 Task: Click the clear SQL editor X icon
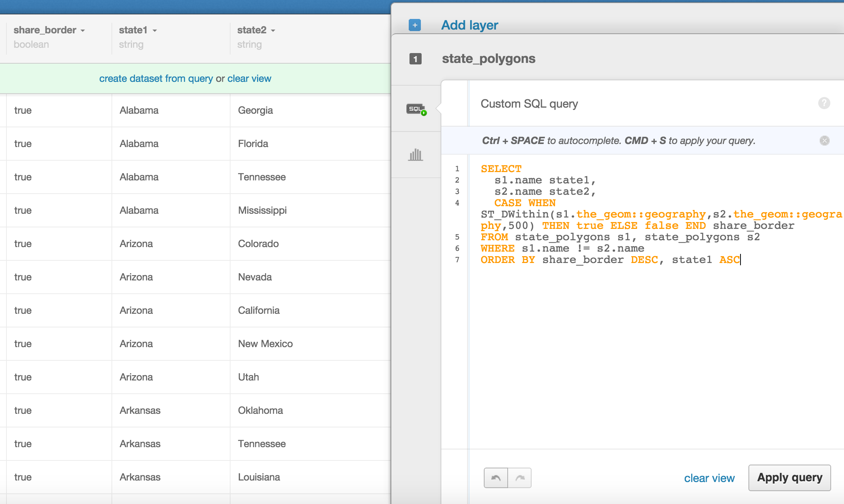[825, 140]
